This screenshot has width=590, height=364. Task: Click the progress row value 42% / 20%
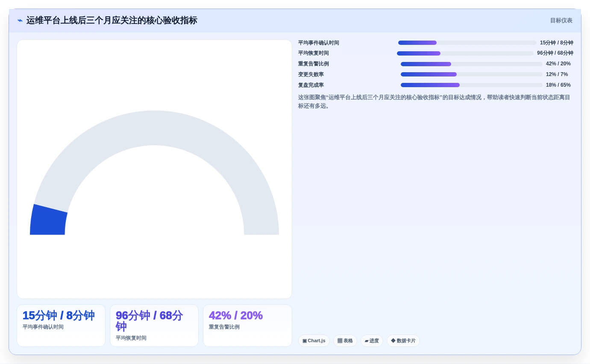(558, 64)
